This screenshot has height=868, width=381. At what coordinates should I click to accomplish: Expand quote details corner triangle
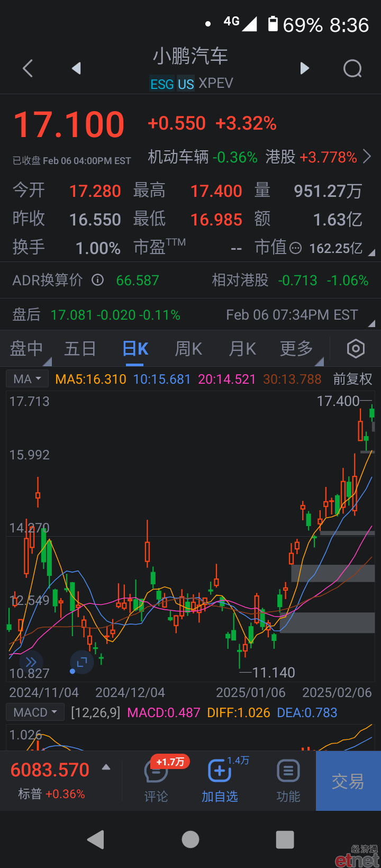coord(371,253)
